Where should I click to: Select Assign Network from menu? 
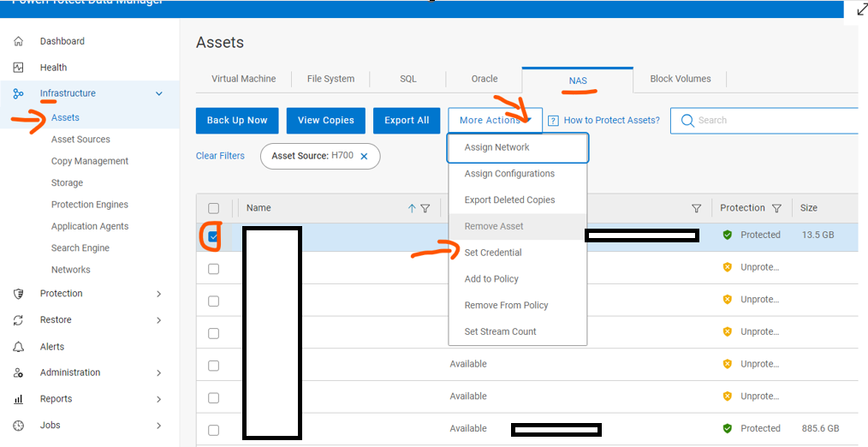pos(518,147)
